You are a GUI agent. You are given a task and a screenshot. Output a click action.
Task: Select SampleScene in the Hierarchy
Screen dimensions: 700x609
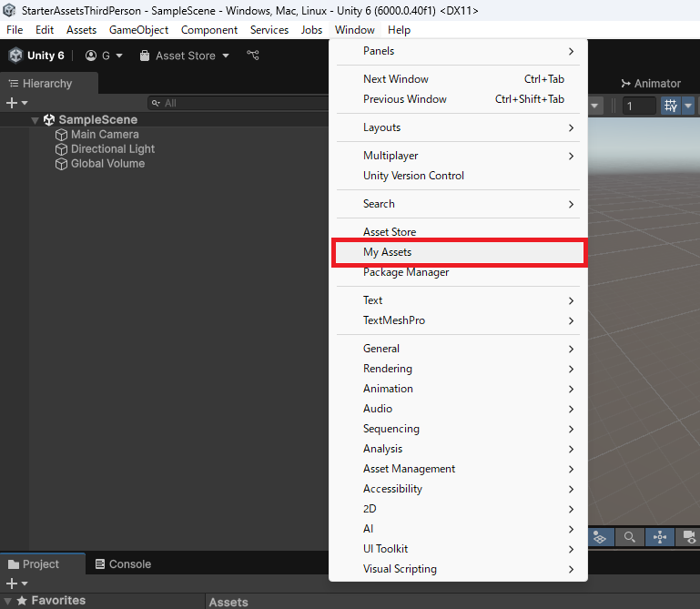click(97, 119)
